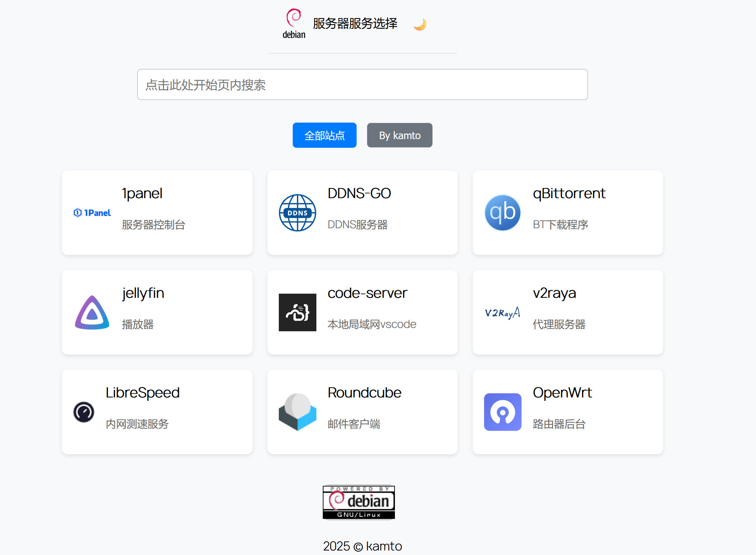Click the Jellyfin triangle logo
The width and height of the screenshot is (756, 555).
[x=92, y=312]
